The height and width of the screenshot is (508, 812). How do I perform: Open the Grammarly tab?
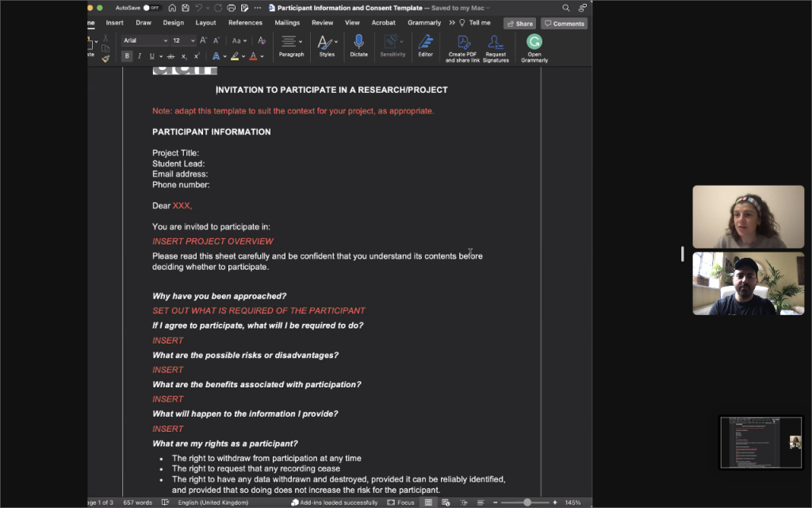pyautogui.click(x=424, y=23)
